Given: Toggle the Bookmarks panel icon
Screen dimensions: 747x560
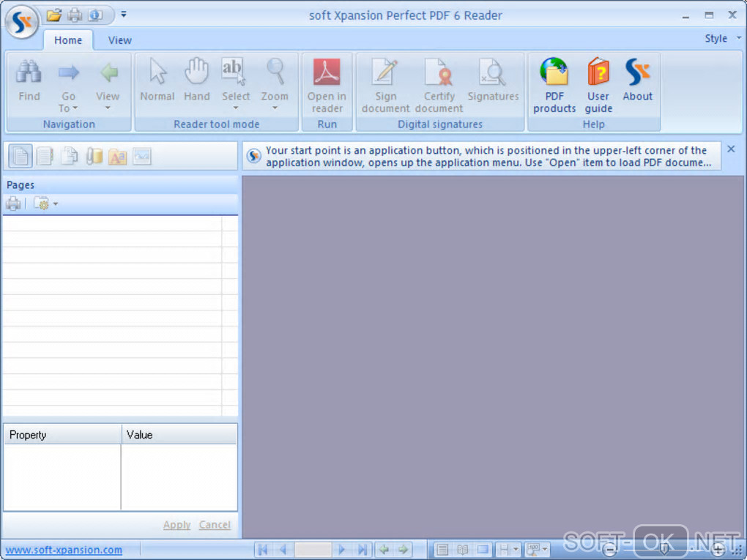Looking at the screenshot, I should pos(45,156).
